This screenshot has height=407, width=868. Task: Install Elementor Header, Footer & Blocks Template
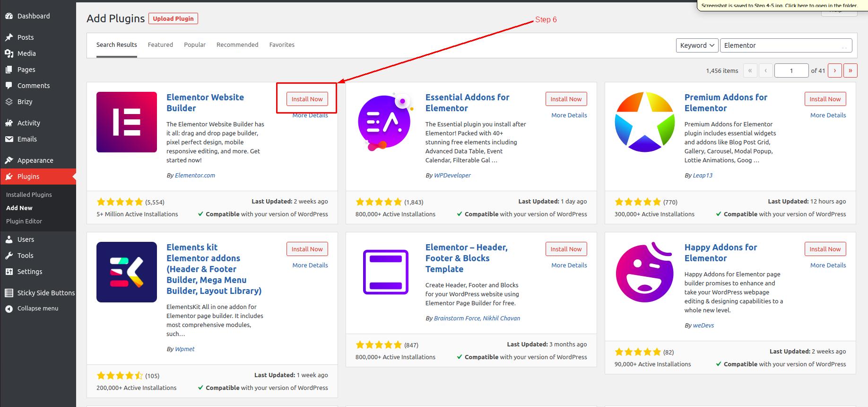point(566,249)
